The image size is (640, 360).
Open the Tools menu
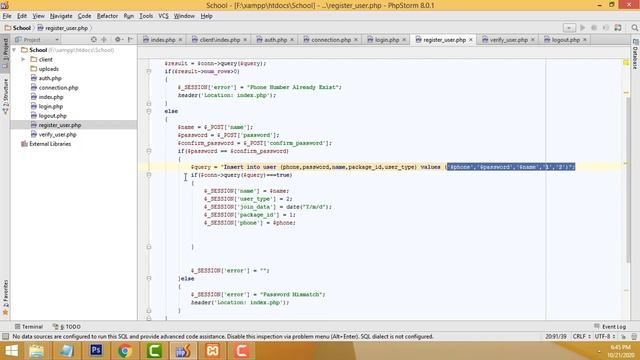146,16
